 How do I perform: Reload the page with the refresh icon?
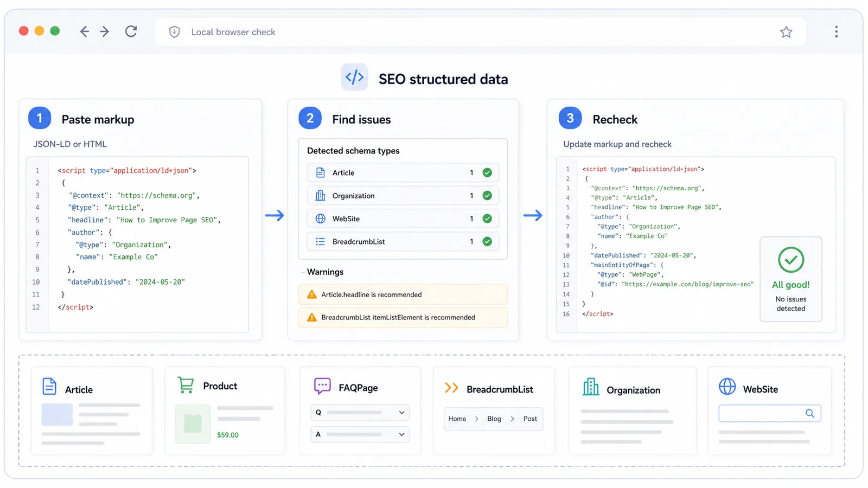click(131, 31)
